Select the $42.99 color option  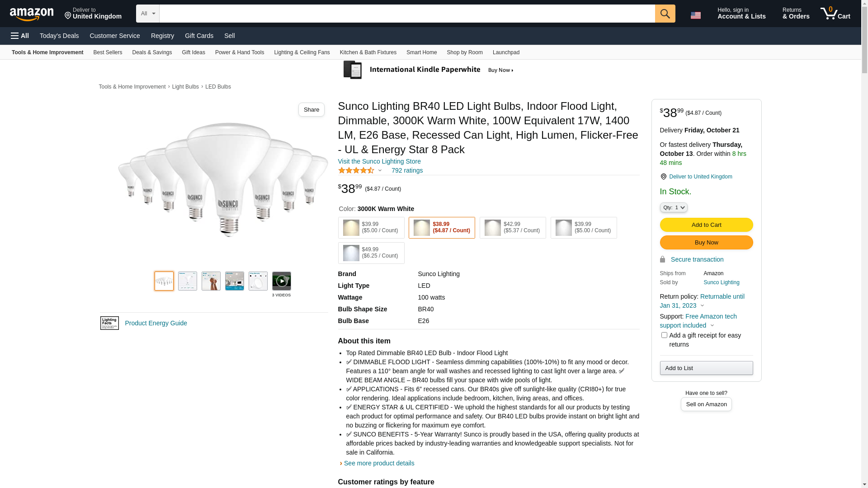[x=513, y=228]
